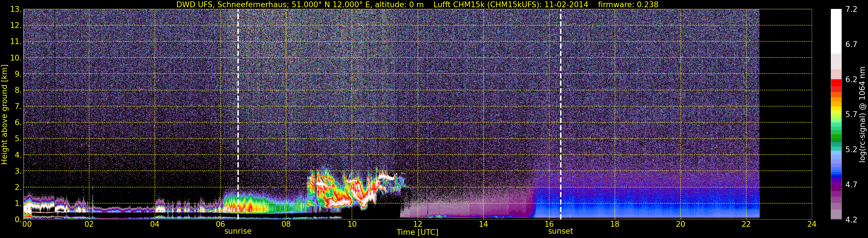Click the sunset dashed white vertical marker
Image resolution: width=868 pixels, height=238 pixels.
point(560,114)
